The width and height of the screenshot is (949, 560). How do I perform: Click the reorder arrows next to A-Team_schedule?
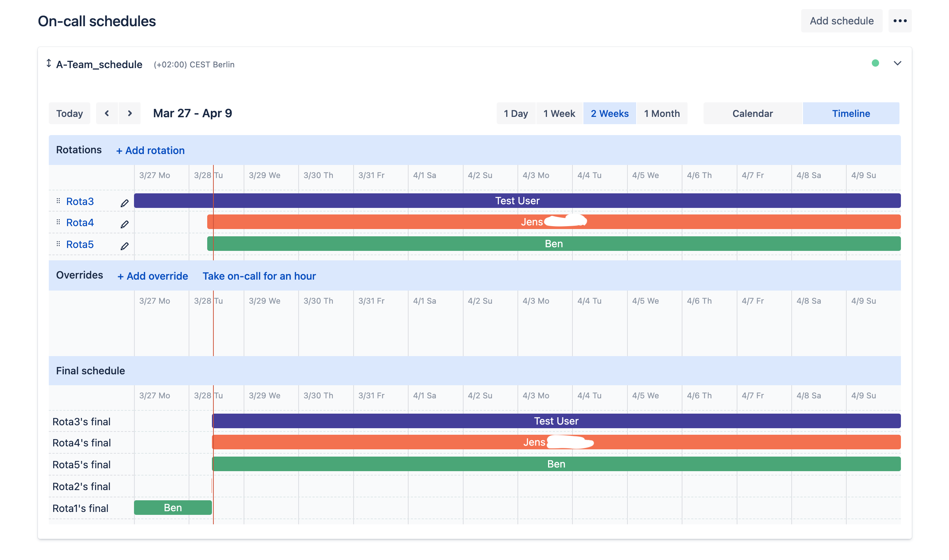pos(49,63)
